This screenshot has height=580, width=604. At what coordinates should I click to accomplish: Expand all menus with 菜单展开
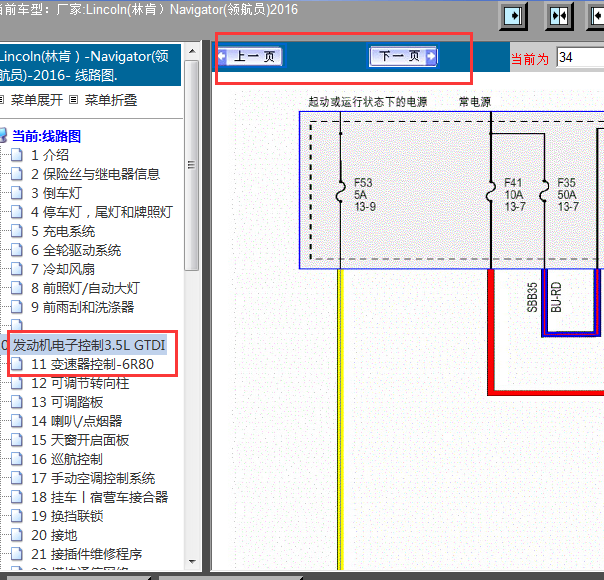37,100
